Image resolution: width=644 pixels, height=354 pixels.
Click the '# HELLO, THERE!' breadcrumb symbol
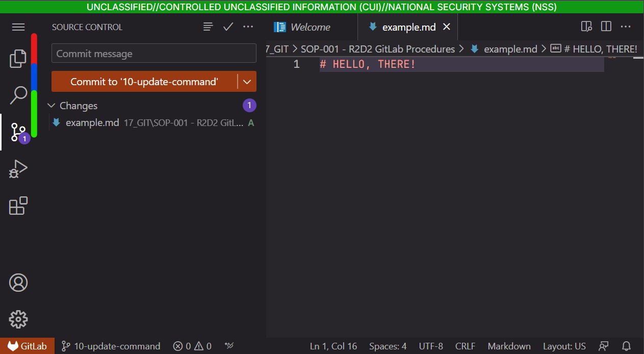[x=594, y=49]
